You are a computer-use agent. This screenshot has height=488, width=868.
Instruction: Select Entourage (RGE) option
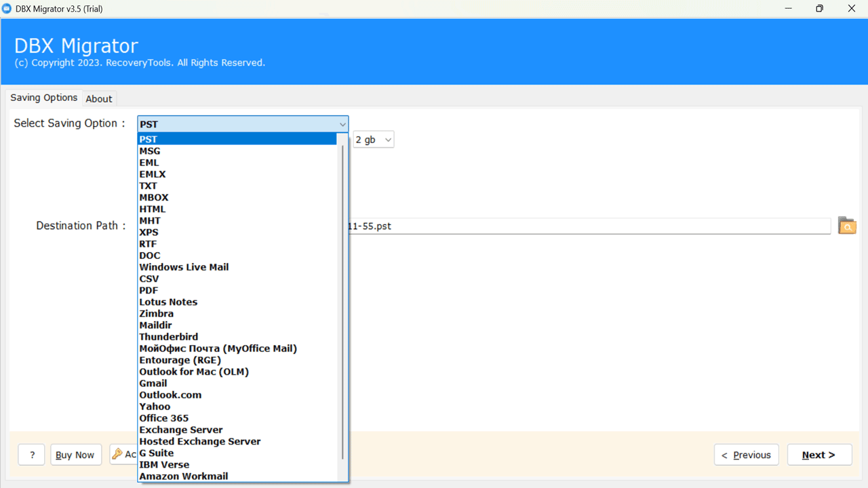click(237, 360)
